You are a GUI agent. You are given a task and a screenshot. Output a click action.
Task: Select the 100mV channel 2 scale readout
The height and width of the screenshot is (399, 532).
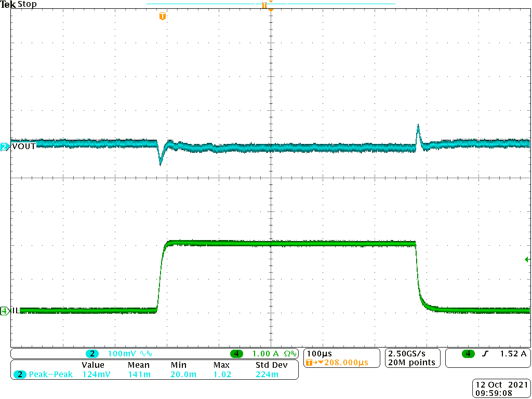pyautogui.click(x=121, y=354)
